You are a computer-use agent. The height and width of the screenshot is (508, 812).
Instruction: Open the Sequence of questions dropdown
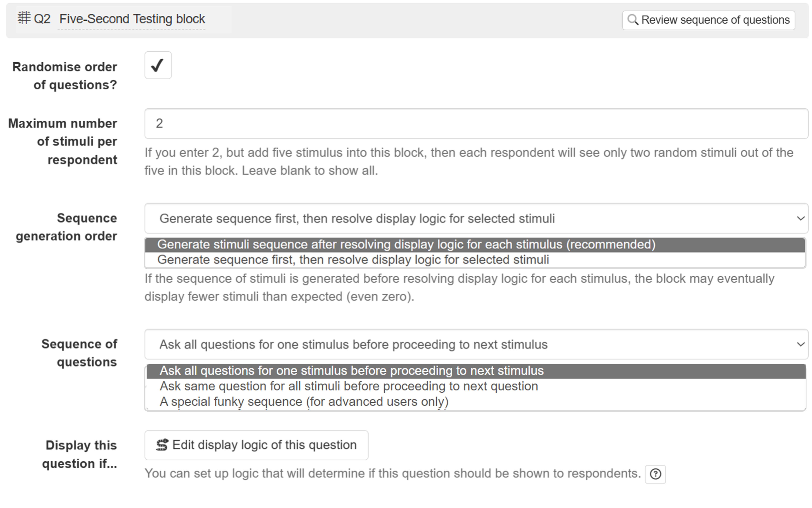(x=476, y=344)
